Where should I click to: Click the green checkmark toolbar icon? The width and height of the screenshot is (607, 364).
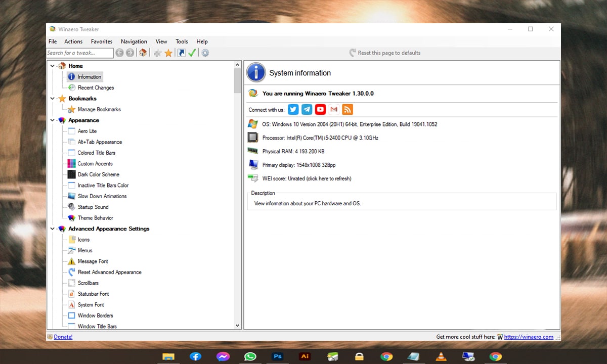pos(192,53)
